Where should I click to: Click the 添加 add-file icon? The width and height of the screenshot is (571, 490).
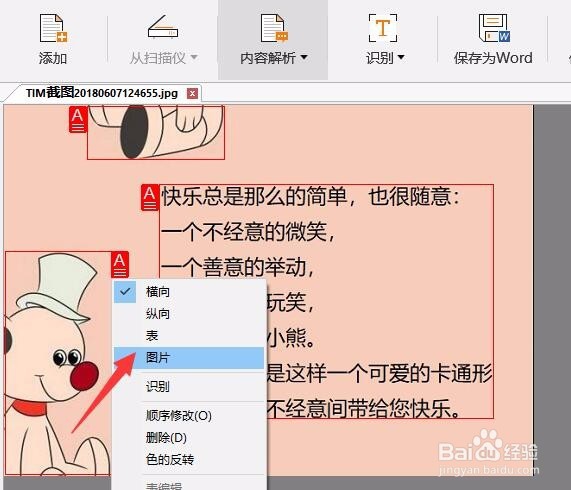(x=53, y=28)
